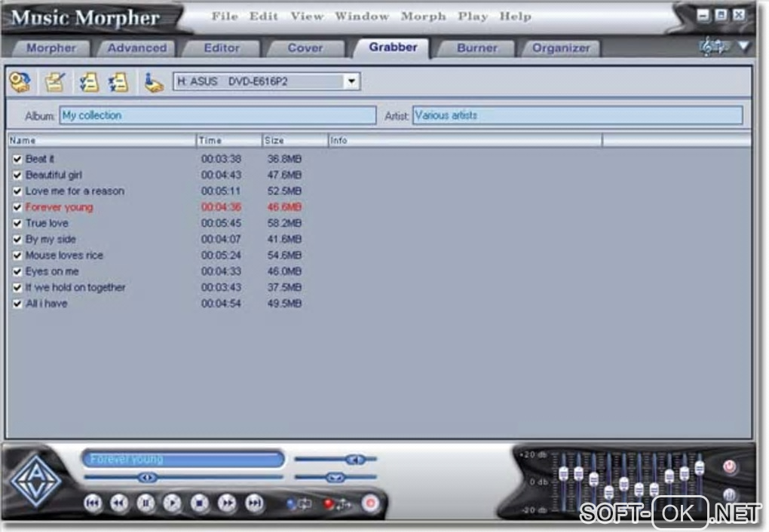The height and width of the screenshot is (532, 769).
Task: Sort tracks by the Name column header
Action: 102,141
